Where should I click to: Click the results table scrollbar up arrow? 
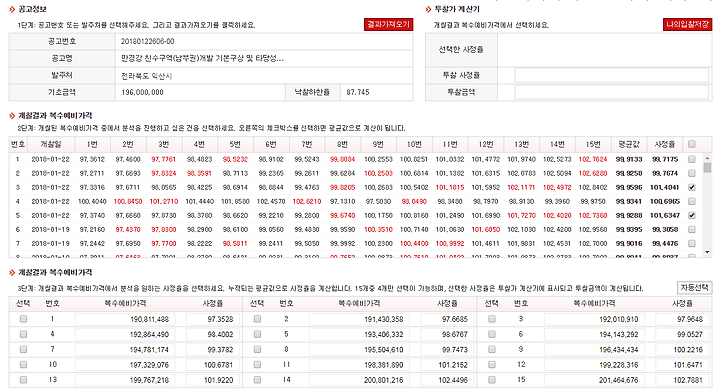click(x=707, y=157)
